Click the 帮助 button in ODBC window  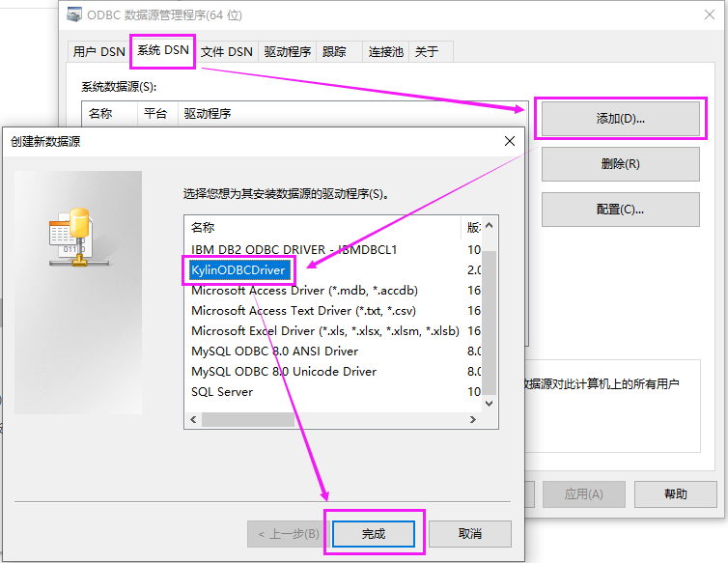(x=676, y=494)
